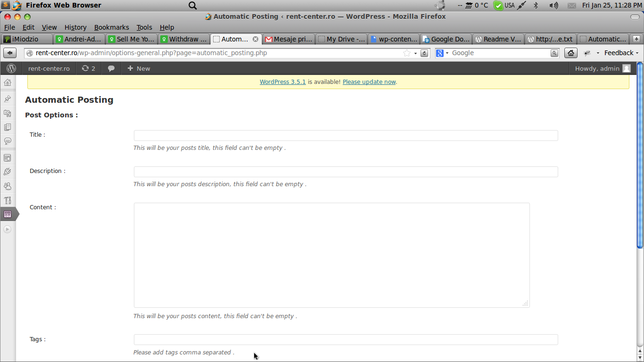This screenshot has height=362, width=644.
Task: Click the vertical page scrollbar thumb
Action: (640, 156)
